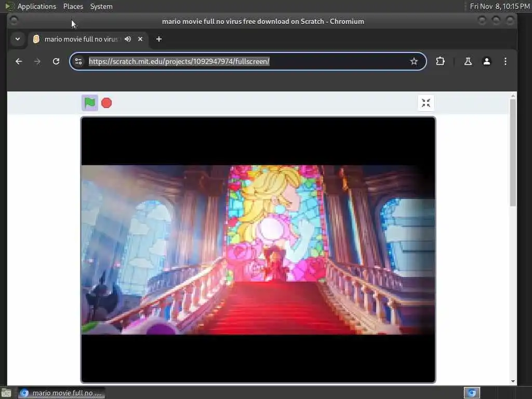
Task: Open the Places menu
Action: coord(73,6)
